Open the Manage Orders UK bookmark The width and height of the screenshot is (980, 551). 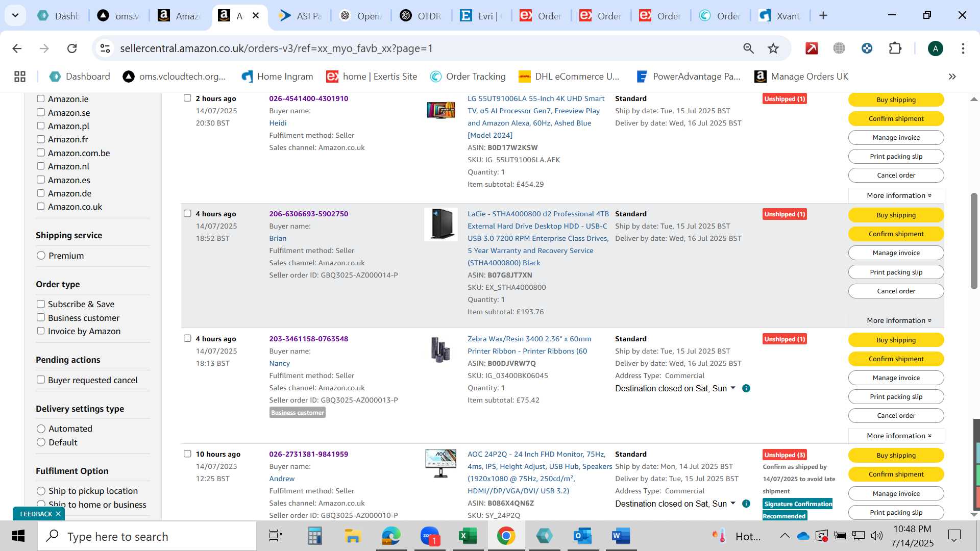(x=801, y=77)
